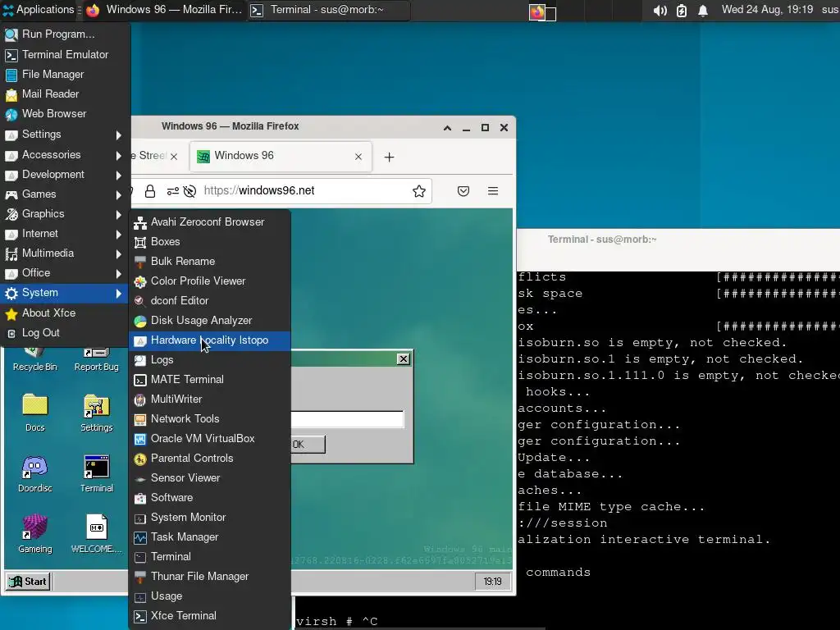Open the WELCOME file icon
The image size is (840, 630).
(97, 534)
